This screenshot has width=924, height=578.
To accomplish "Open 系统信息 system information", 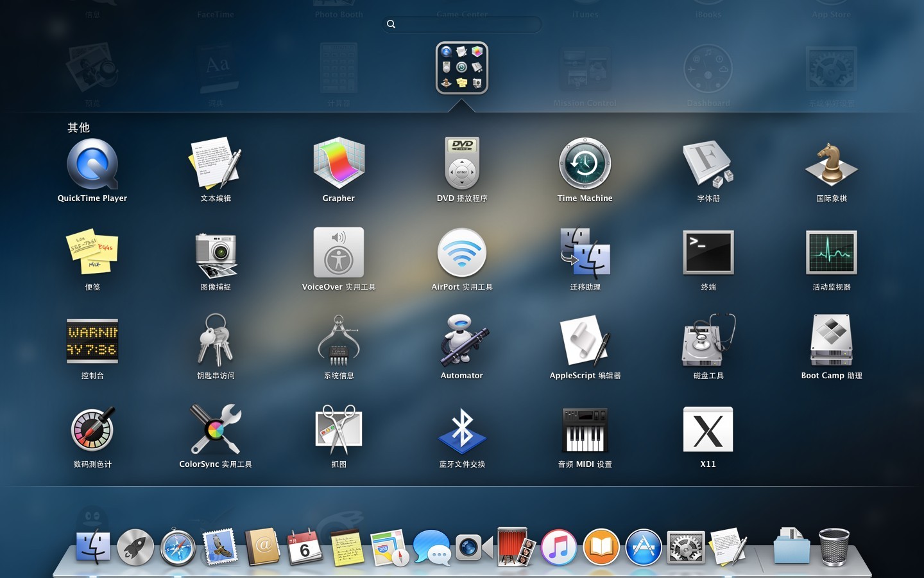I will tap(339, 340).
